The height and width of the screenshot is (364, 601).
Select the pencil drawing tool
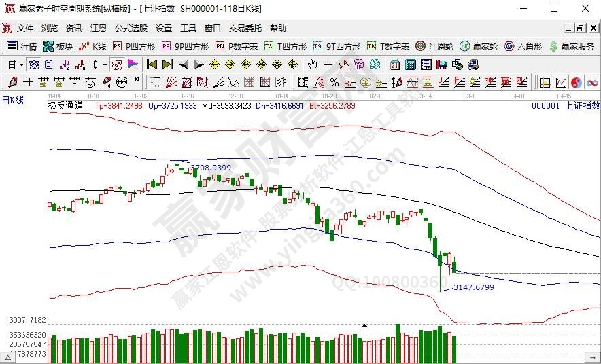[12, 82]
